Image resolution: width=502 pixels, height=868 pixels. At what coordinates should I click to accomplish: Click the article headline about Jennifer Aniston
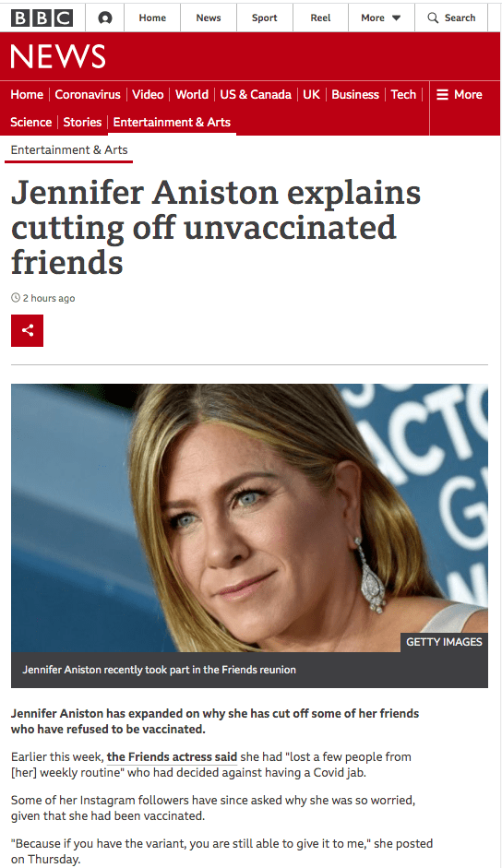coord(216,227)
